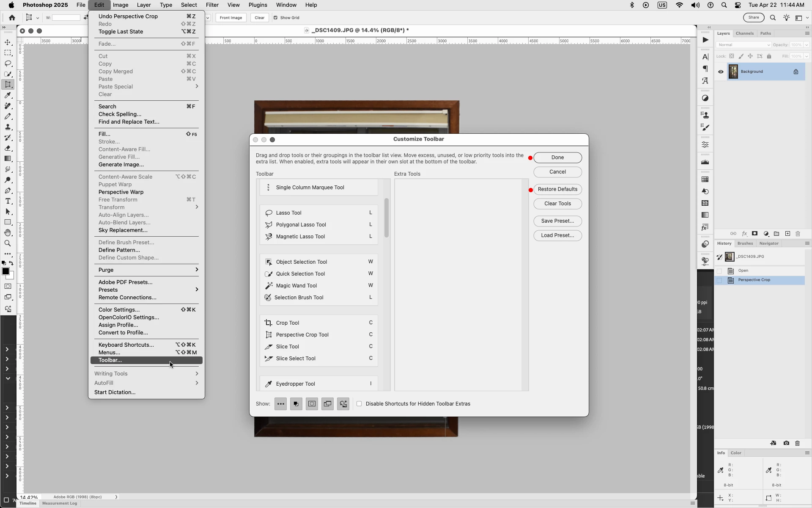The image size is (812, 508).
Task: Hide the Background layer visibility eye
Action: [x=721, y=72]
